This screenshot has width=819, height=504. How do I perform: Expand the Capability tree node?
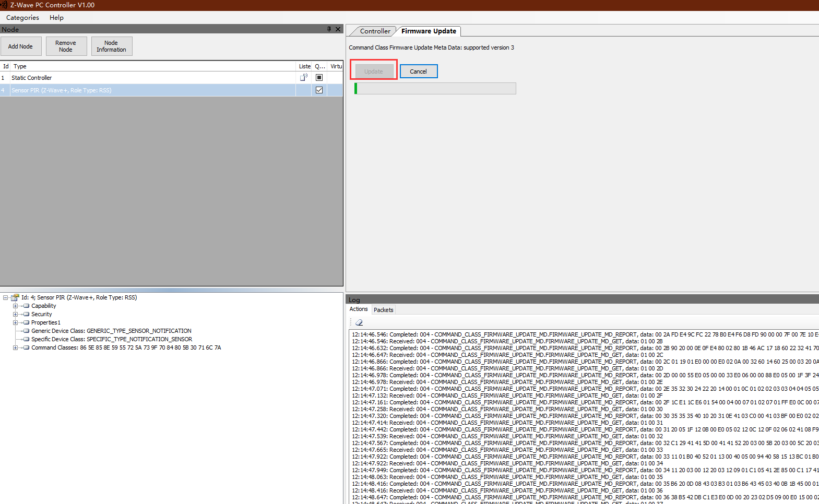(15, 306)
